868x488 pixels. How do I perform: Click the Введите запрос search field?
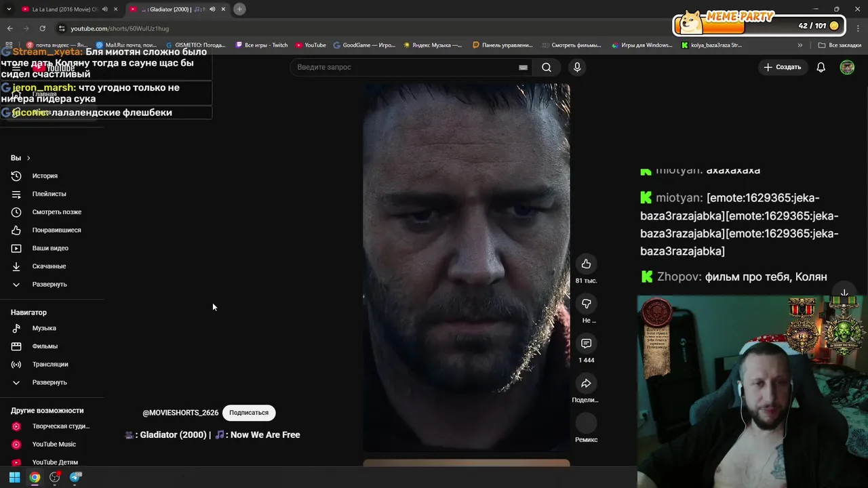406,67
